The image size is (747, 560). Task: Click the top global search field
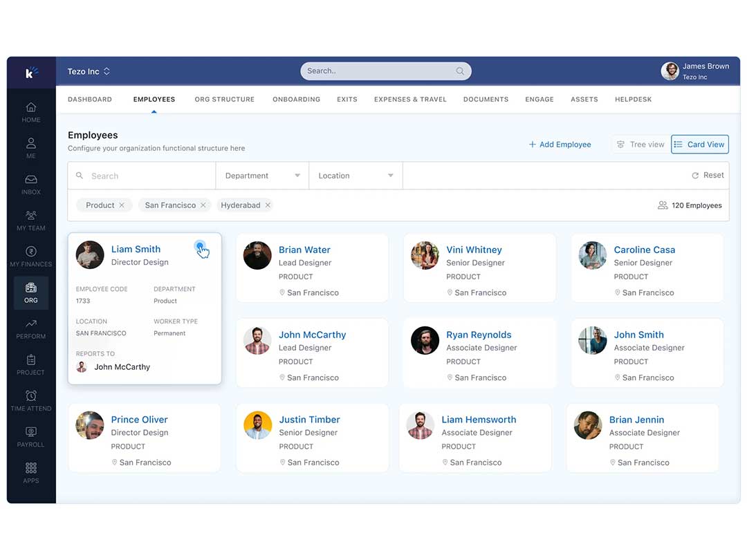386,71
